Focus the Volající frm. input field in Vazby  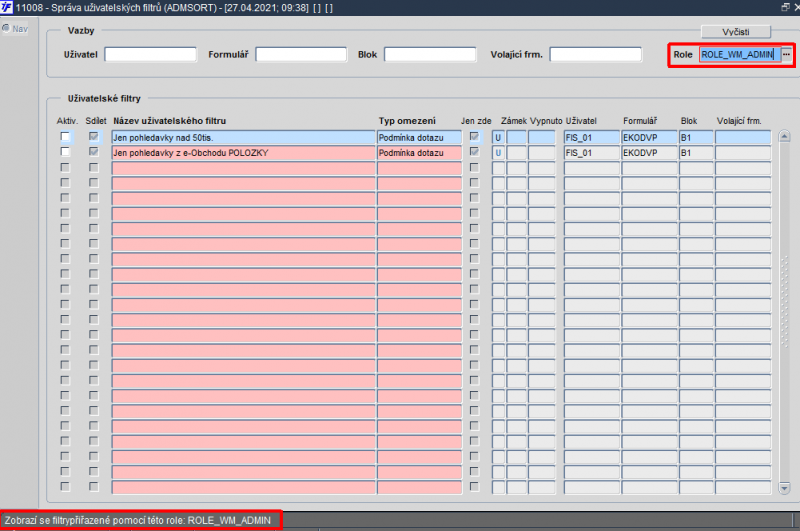tap(595, 55)
